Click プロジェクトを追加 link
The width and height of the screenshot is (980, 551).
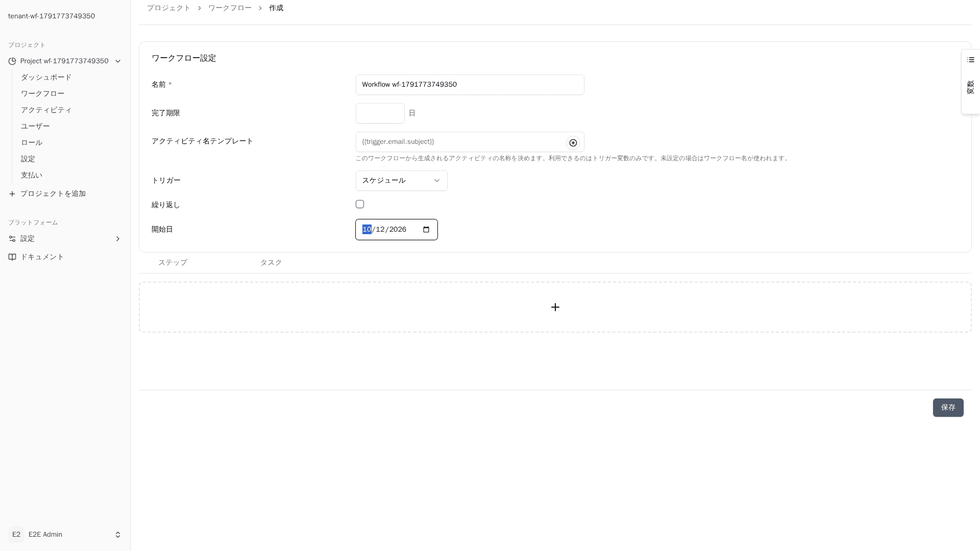coord(53,194)
